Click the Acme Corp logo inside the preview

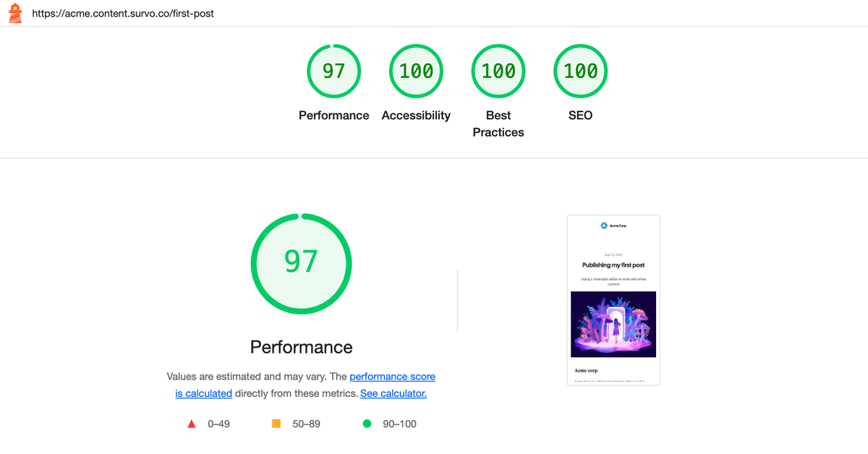(605, 225)
